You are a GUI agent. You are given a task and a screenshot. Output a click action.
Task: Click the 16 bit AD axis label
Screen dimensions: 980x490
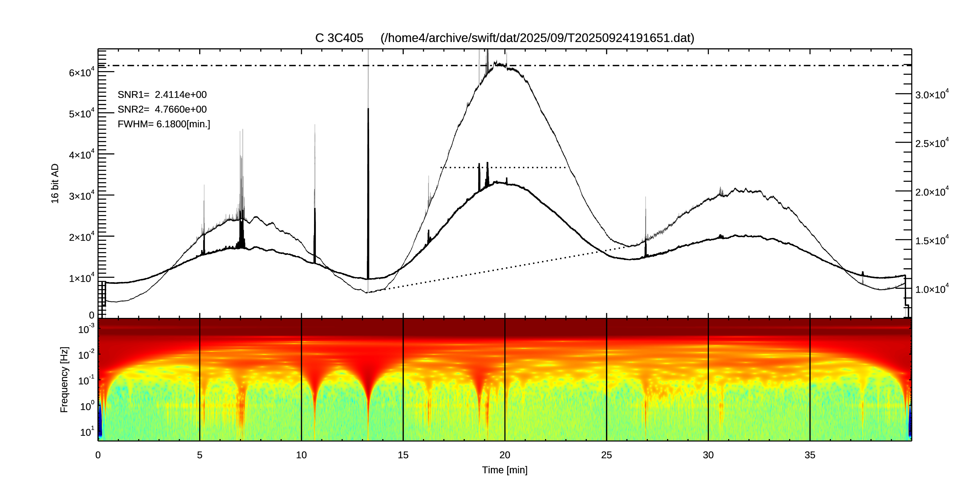[55, 183]
